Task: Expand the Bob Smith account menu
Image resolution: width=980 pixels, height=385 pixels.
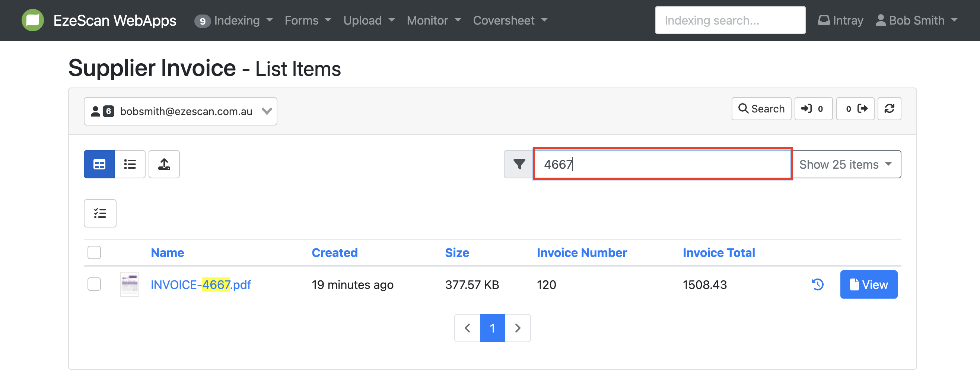Action: click(x=916, y=20)
